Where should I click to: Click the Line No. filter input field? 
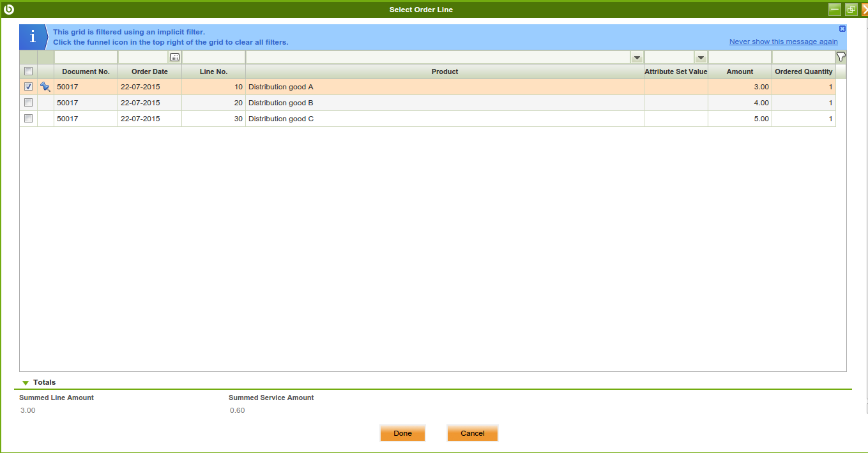[213, 57]
